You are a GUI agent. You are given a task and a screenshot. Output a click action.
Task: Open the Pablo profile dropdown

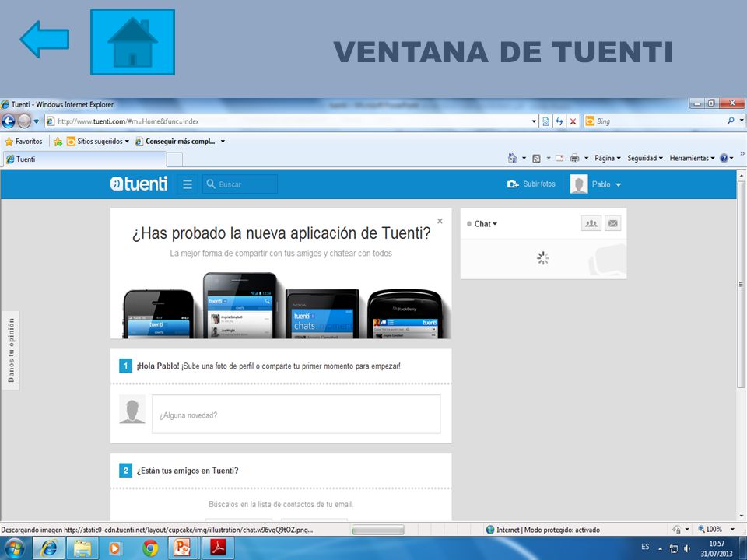point(606,184)
